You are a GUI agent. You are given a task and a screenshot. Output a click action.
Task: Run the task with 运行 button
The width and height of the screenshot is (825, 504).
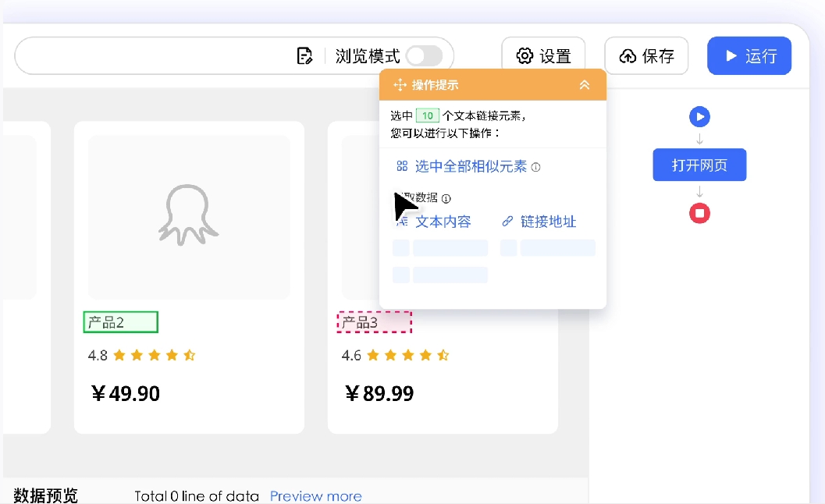[749, 55]
